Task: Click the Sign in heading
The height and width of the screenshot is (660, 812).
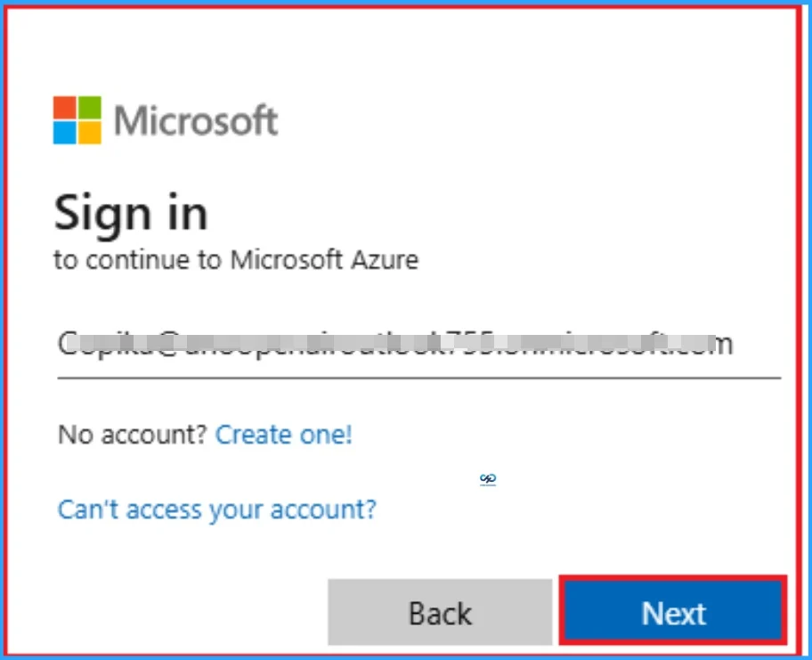Action: [x=132, y=213]
